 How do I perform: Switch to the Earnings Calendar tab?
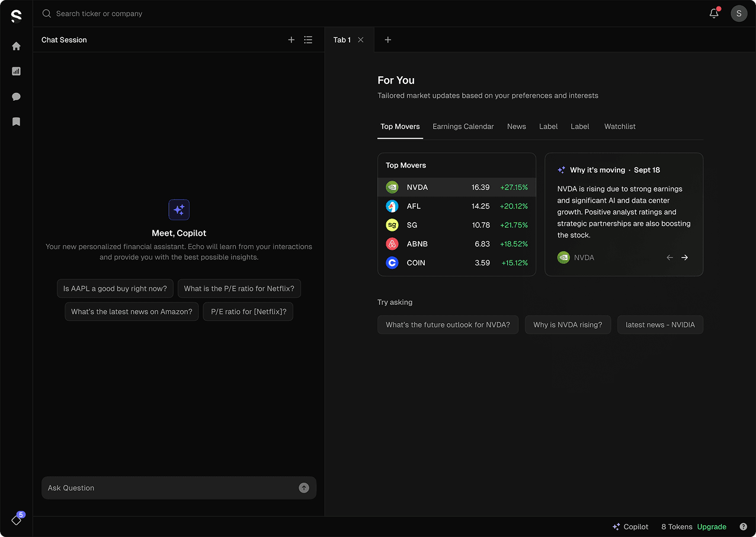463,126
